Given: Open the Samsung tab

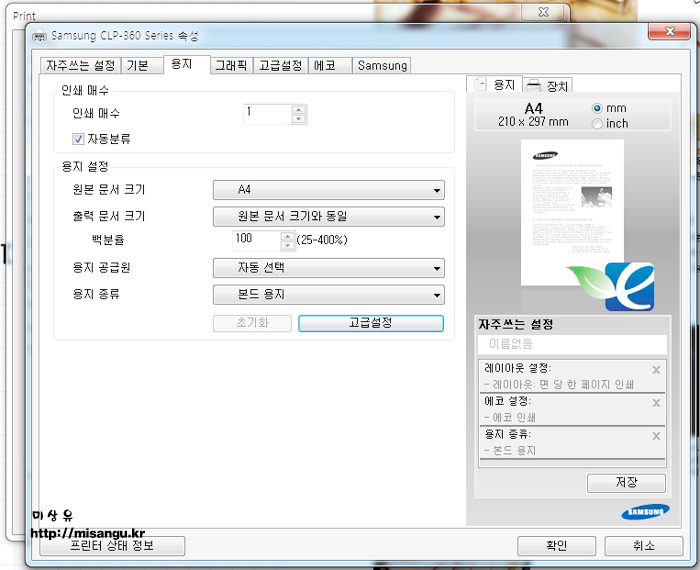Looking at the screenshot, I should 382,65.
